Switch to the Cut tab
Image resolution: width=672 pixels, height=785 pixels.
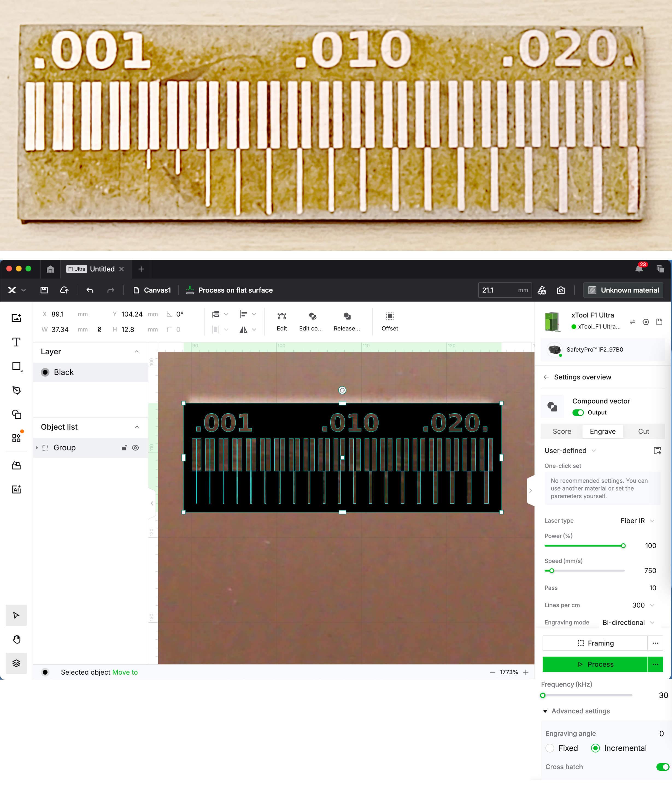tap(643, 432)
